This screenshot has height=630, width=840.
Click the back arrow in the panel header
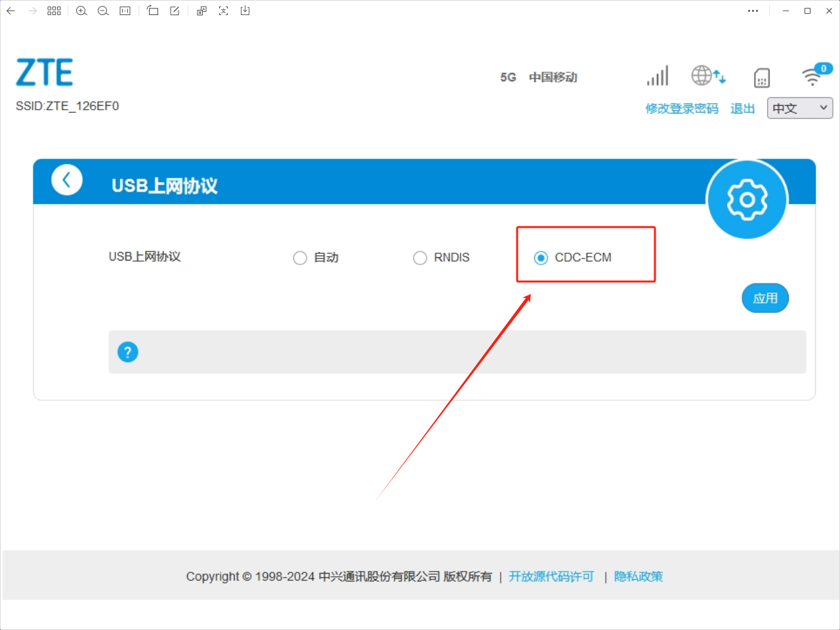tap(67, 179)
